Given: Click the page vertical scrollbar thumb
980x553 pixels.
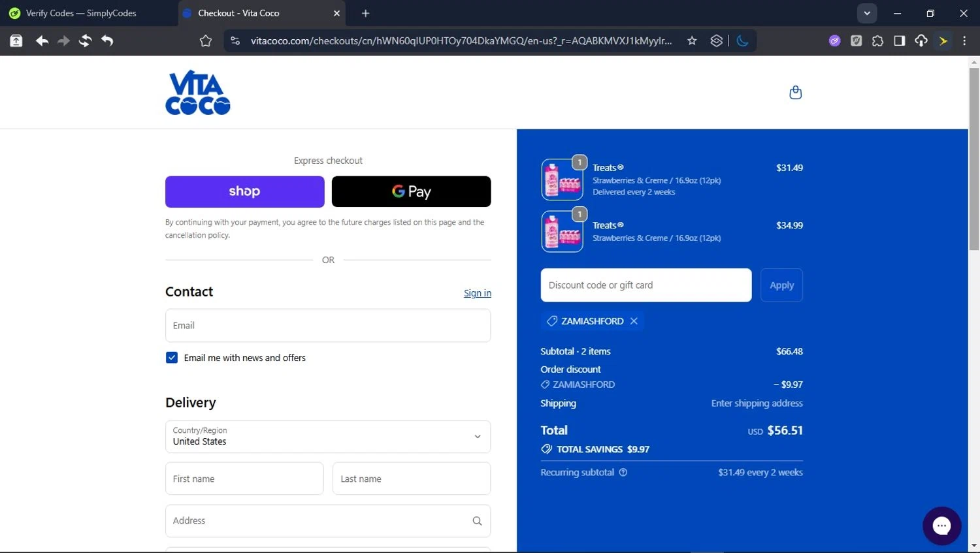Looking at the screenshot, I should (974, 159).
